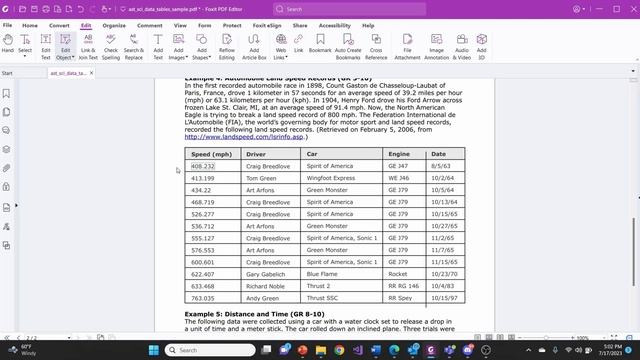Click the Open file icon in title bar
Screen dimensions: 640x360
22,9
